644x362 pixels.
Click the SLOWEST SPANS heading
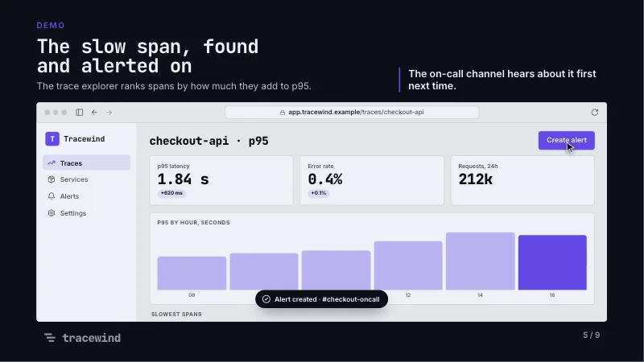click(176, 314)
